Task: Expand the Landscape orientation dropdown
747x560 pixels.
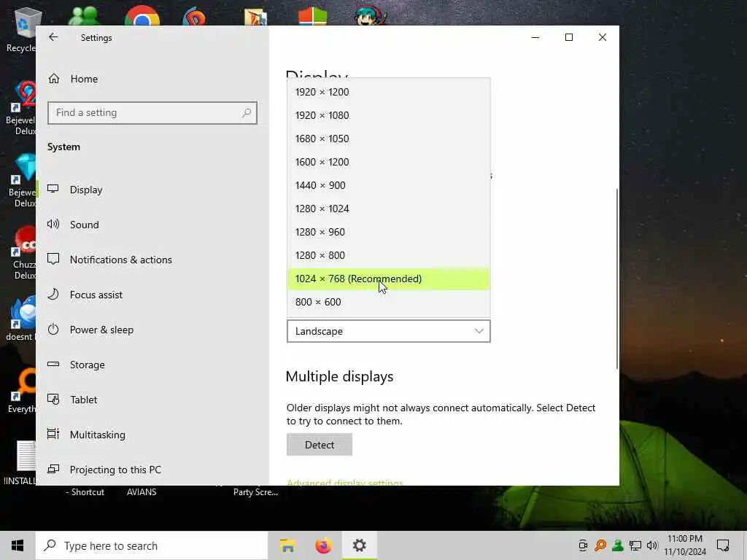Action: point(388,331)
